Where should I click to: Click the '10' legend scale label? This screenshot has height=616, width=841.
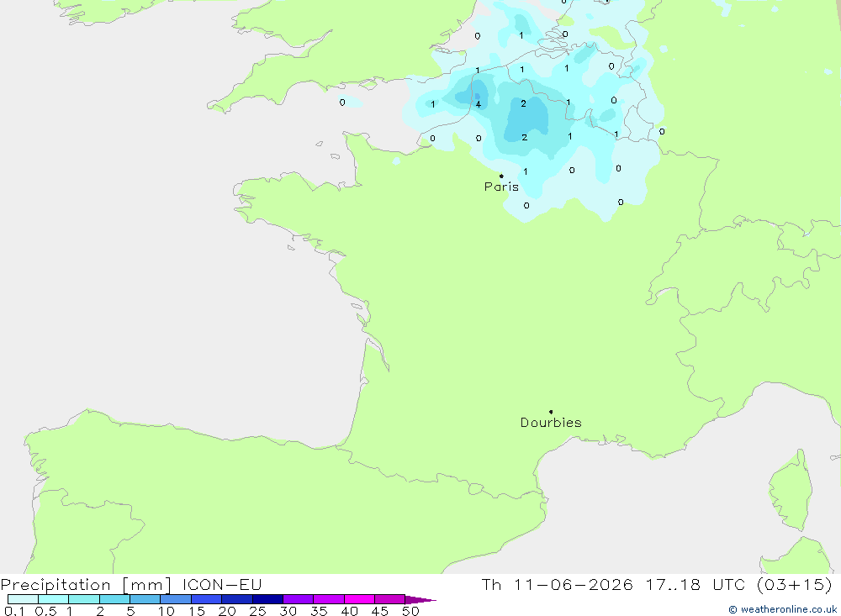click(x=167, y=611)
